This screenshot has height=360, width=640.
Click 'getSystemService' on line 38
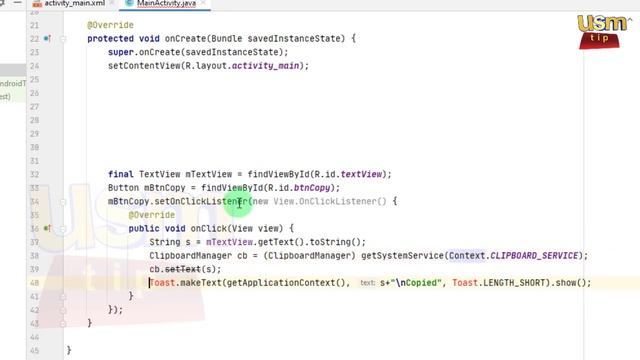click(402, 256)
